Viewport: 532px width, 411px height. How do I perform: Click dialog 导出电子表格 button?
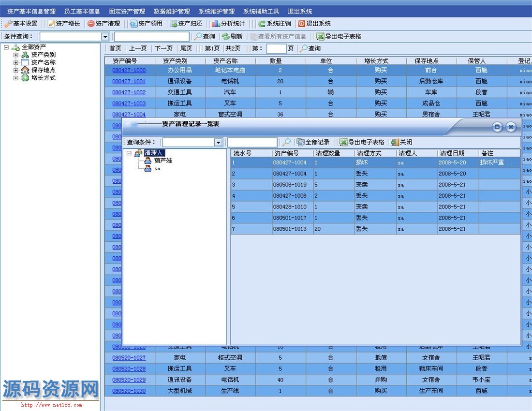362,142
